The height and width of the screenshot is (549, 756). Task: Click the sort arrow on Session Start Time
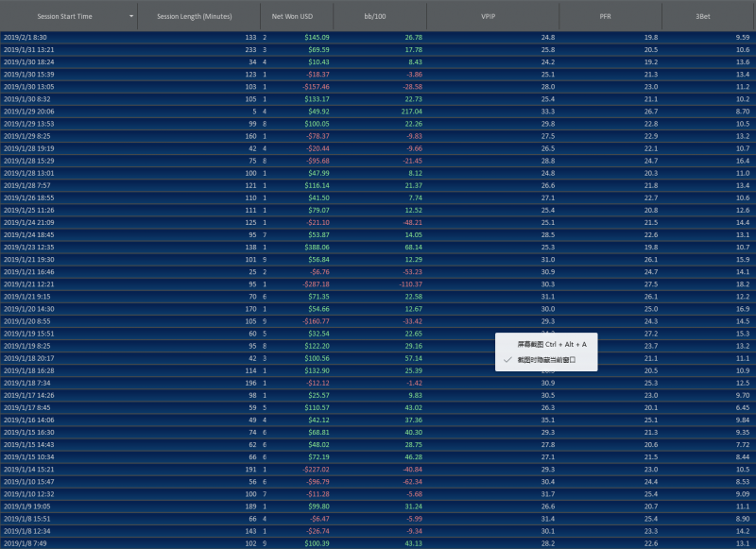tap(130, 17)
